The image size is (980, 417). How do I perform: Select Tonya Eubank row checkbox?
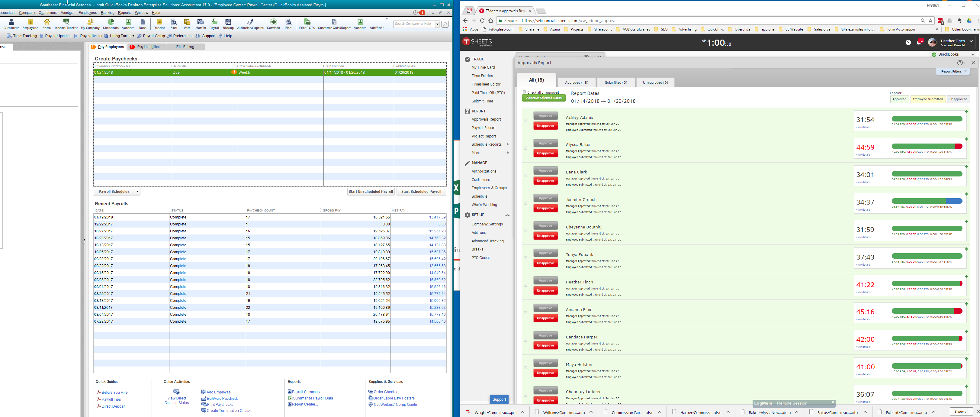[525, 258]
